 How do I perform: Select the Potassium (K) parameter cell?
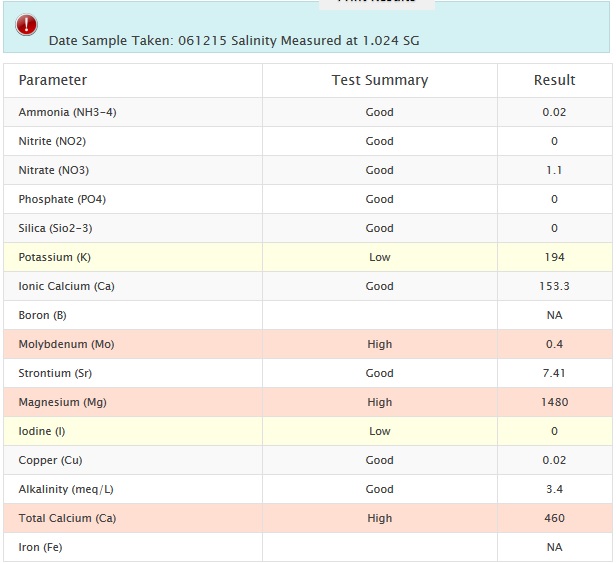(54, 257)
